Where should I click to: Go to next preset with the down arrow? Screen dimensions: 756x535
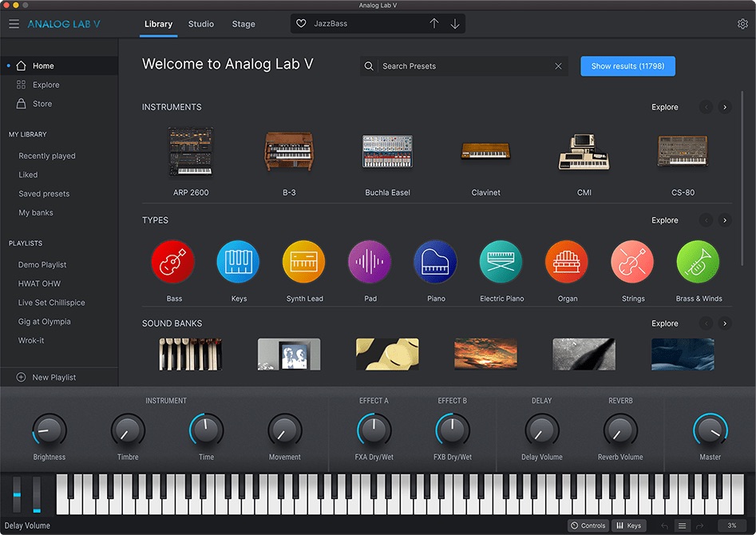455,24
